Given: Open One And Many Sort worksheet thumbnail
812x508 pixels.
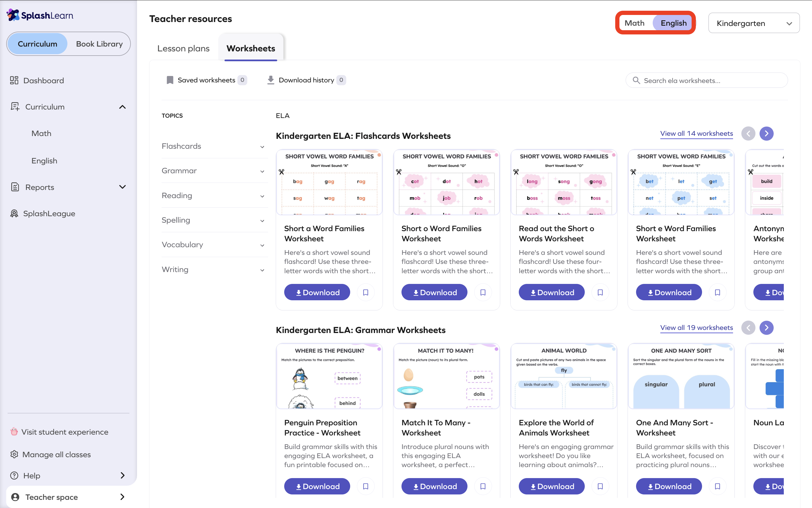Looking at the screenshot, I should point(681,376).
